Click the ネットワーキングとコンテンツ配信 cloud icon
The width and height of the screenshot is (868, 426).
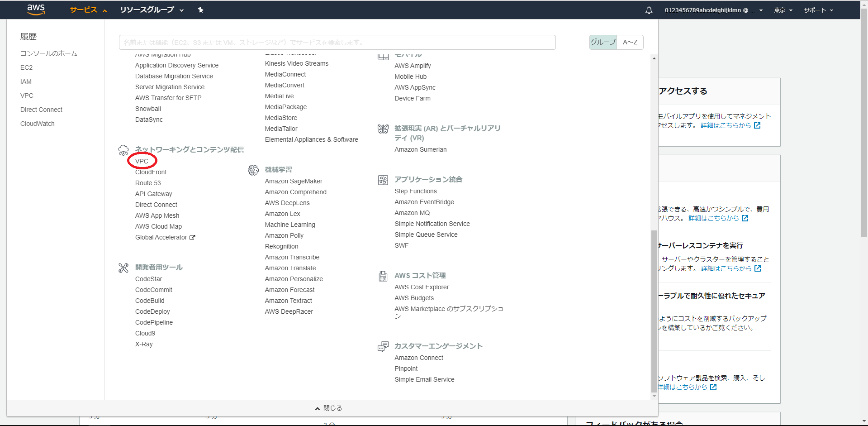coord(123,149)
